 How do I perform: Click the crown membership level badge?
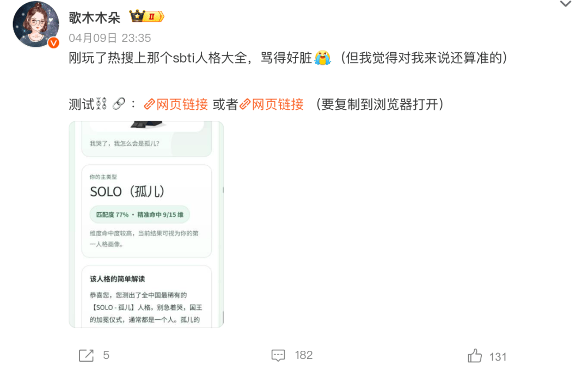pyautogui.click(x=146, y=16)
